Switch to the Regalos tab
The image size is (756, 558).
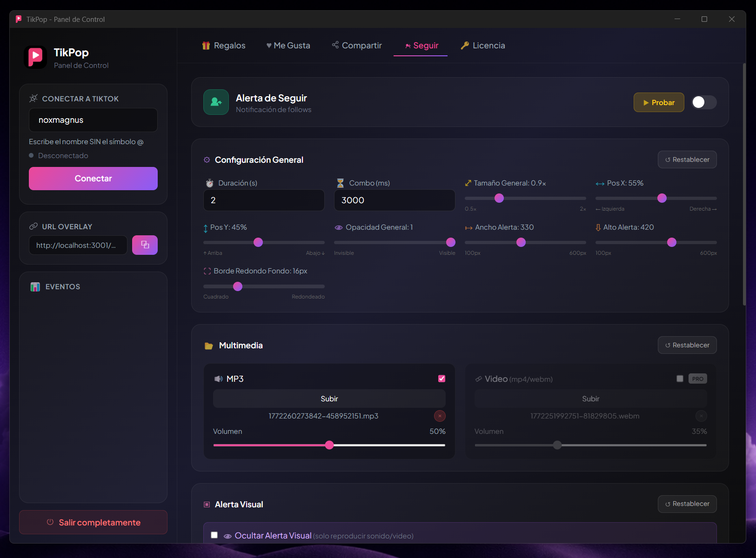224,46
